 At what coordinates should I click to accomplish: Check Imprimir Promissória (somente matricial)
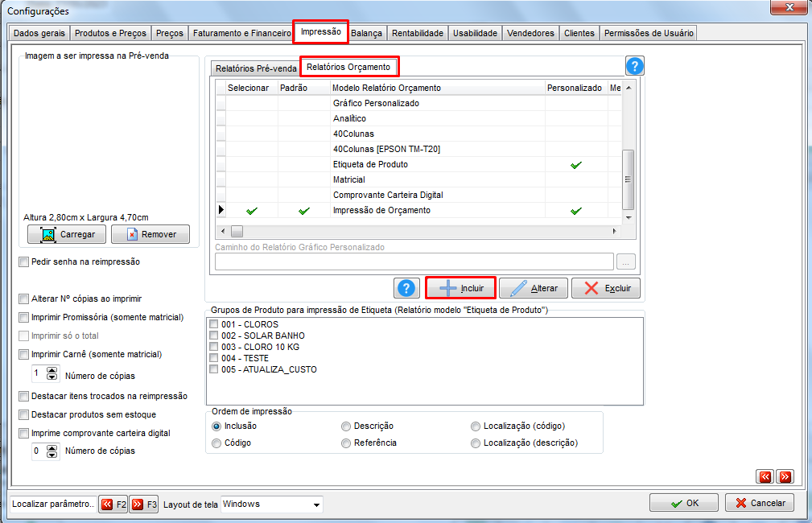pyautogui.click(x=23, y=318)
